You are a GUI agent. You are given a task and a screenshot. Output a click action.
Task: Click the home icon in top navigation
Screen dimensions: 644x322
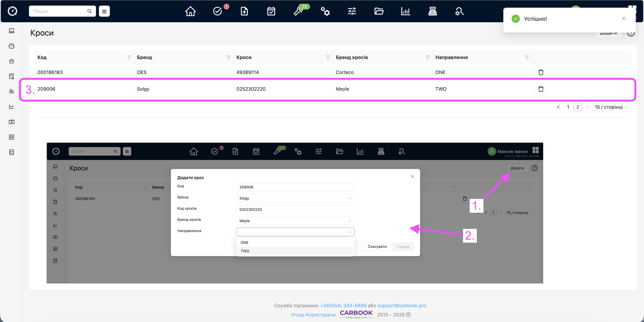pos(190,11)
